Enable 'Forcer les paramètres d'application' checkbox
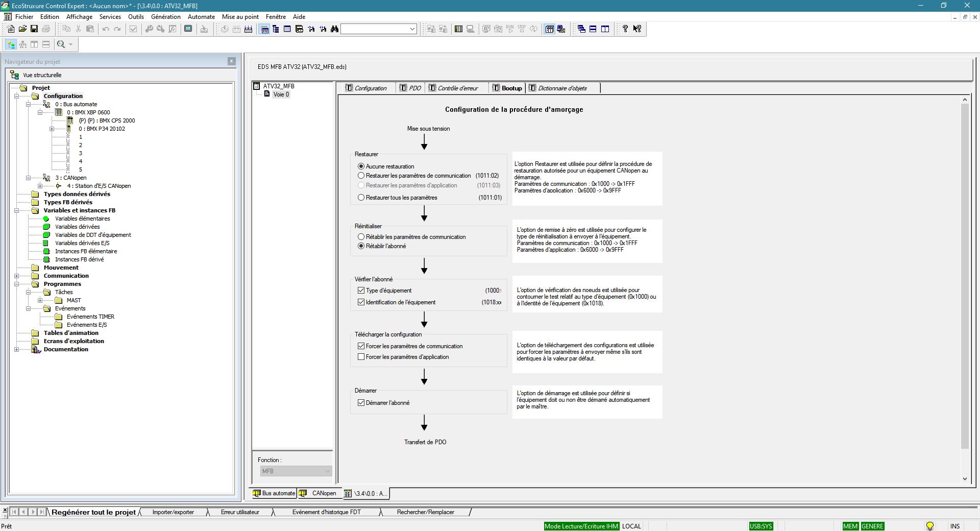The image size is (980, 531). [x=361, y=357]
